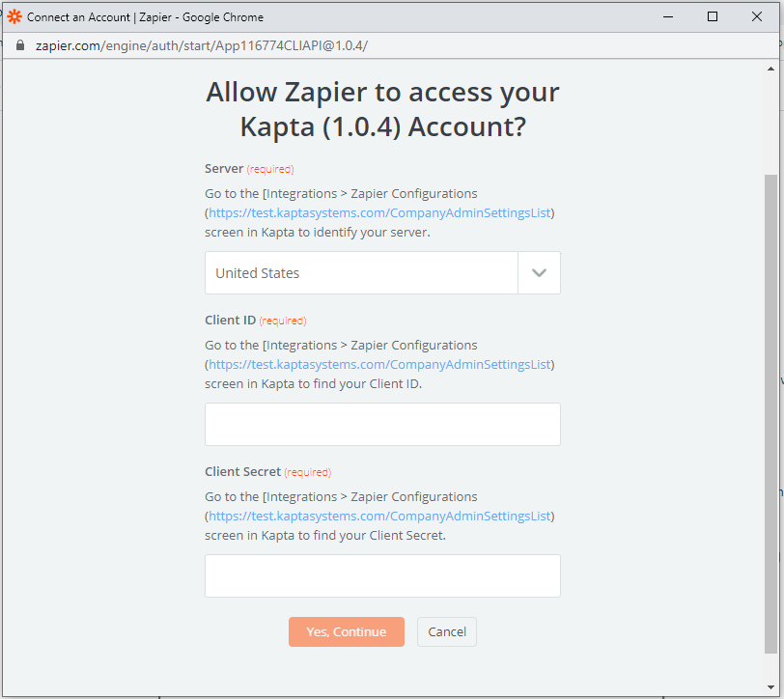Open the CompanyAdminSettingsList link under Server
784x699 pixels.
pyautogui.click(x=378, y=212)
